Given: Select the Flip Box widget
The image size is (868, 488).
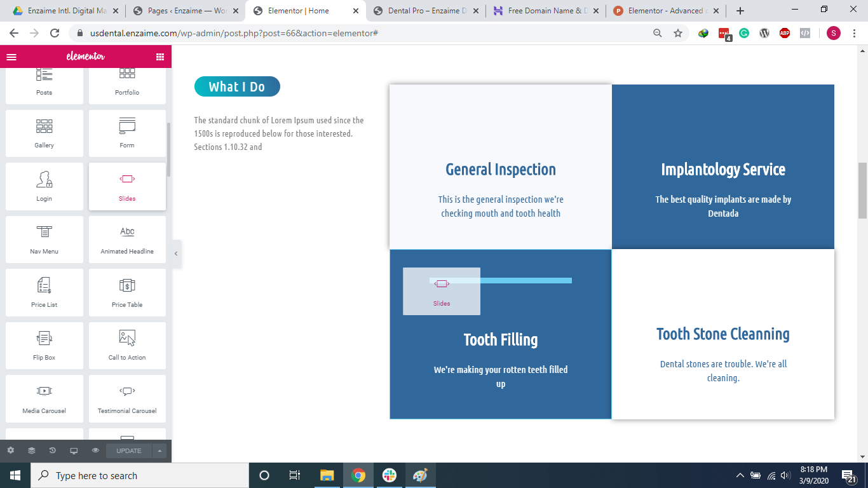Looking at the screenshot, I should [x=44, y=346].
